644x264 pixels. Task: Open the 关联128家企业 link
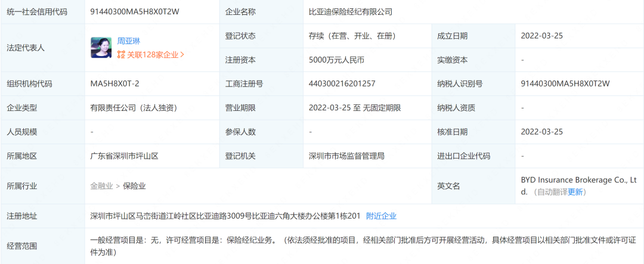153,54
